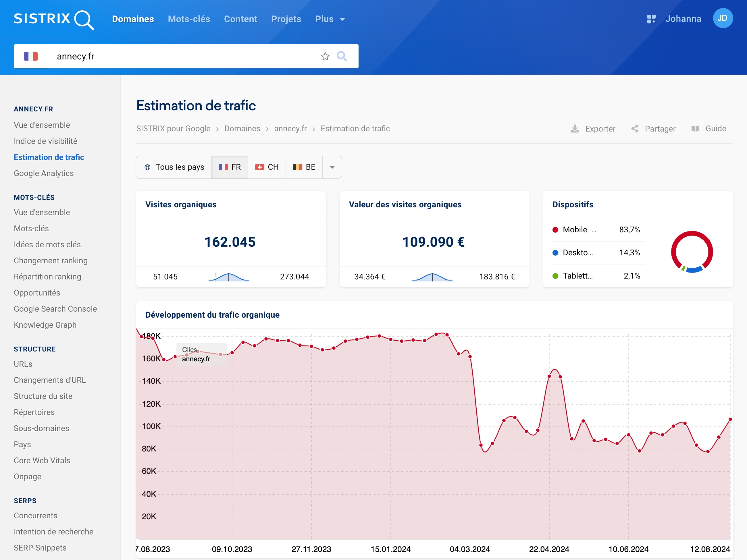Expand the Plus menu
The image size is (747, 560).
coord(330,19)
